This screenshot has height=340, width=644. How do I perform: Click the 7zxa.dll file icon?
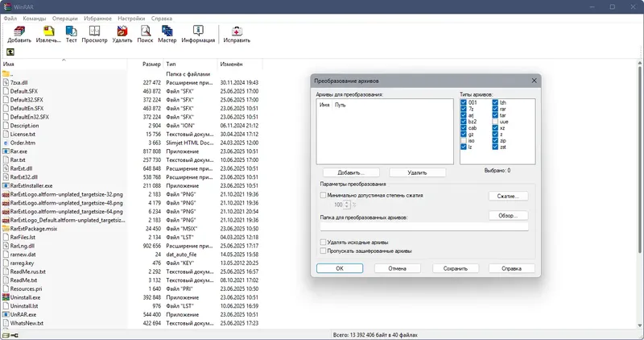pos(6,83)
